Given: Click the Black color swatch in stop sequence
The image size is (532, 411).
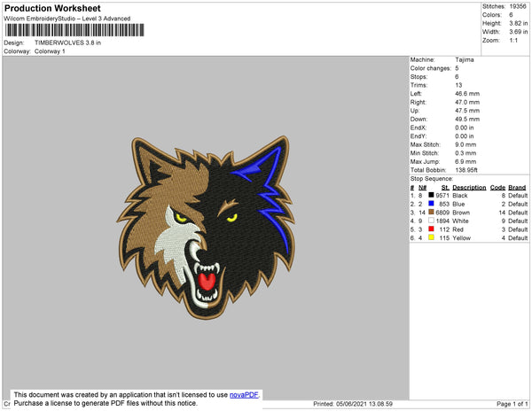Looking at the screenshot, I should [x=431, y=195].
